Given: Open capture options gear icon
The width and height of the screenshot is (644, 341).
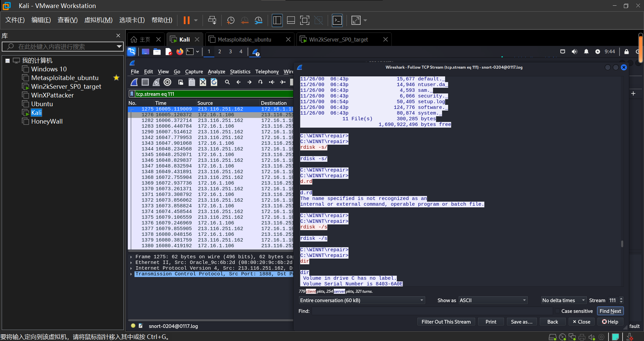Looking at the screenshot, I should [167, 82].
